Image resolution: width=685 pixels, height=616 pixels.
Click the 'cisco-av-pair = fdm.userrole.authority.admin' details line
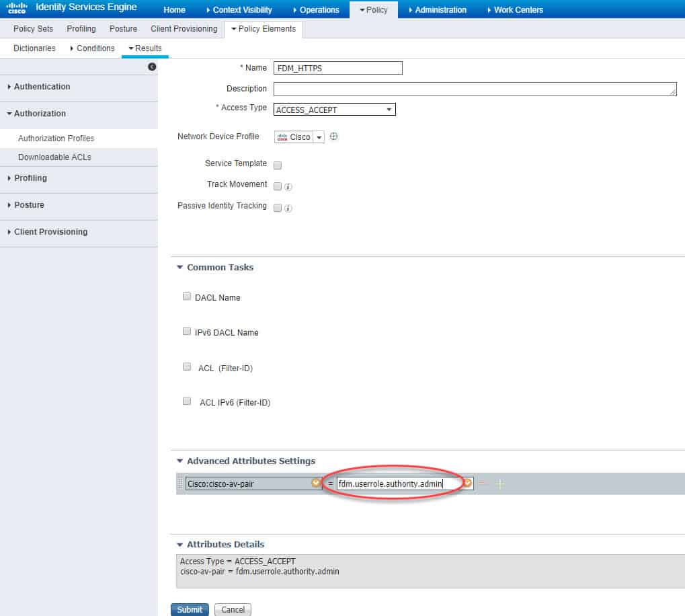point(259,572)
